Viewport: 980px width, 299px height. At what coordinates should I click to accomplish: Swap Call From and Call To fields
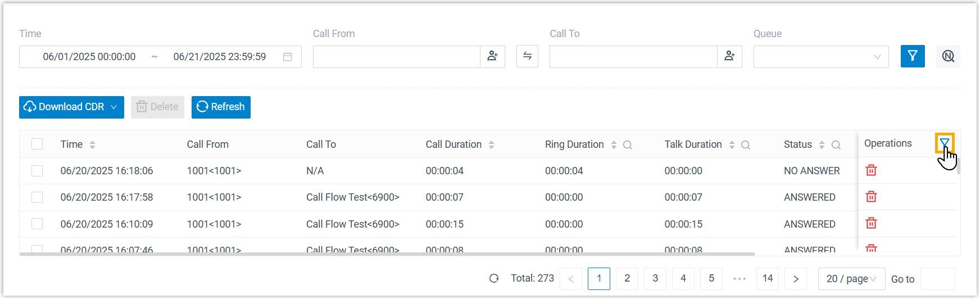coord(527,56)
